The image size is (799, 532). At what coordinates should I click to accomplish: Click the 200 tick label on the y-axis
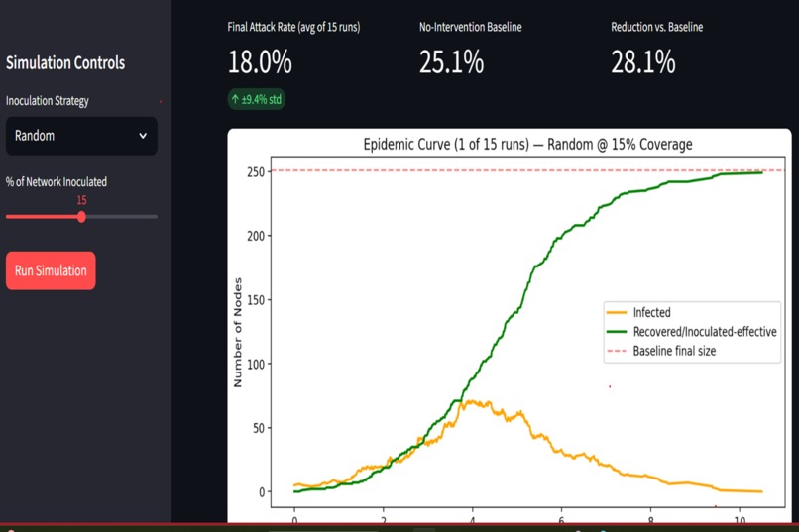[x=256, y=236]
